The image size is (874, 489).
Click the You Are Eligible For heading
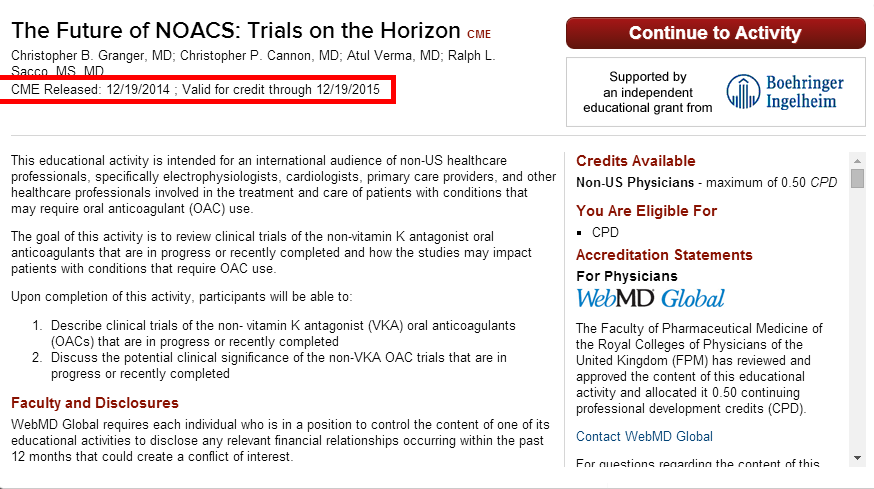[647, 211]
